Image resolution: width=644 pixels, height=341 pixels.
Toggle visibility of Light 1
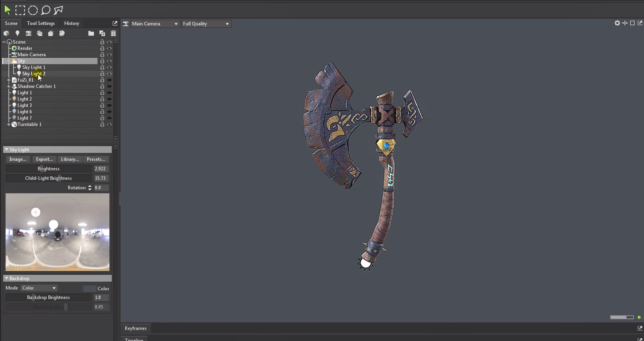pyautogui.click(x=109, y=93)
